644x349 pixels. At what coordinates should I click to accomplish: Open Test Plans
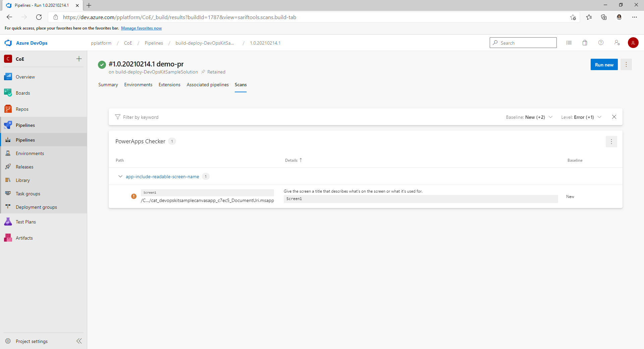click(x=25, y=221)
